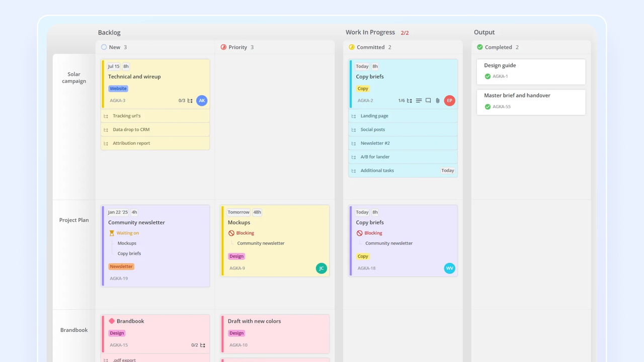Image resolution: width=644 pixels, height=362 pixels.
Task: Click 4h estimate on Community newsletter
Action: tap(135, 212)
